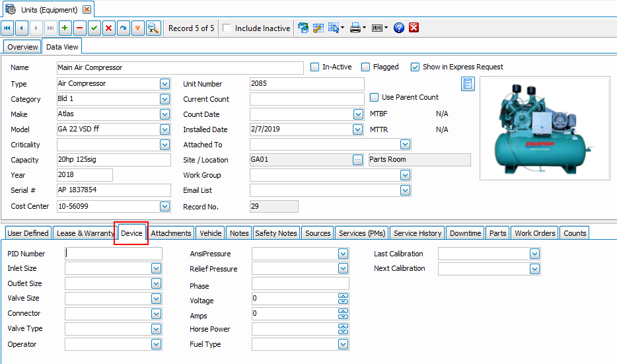Expand the Type dropdown
Screen dimensions: 617x364
pyautogui.click(x=165, y=84)
